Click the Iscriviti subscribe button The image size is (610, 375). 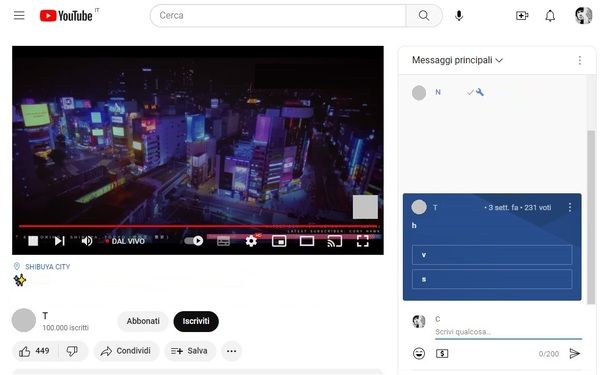[x=196, y=321]
